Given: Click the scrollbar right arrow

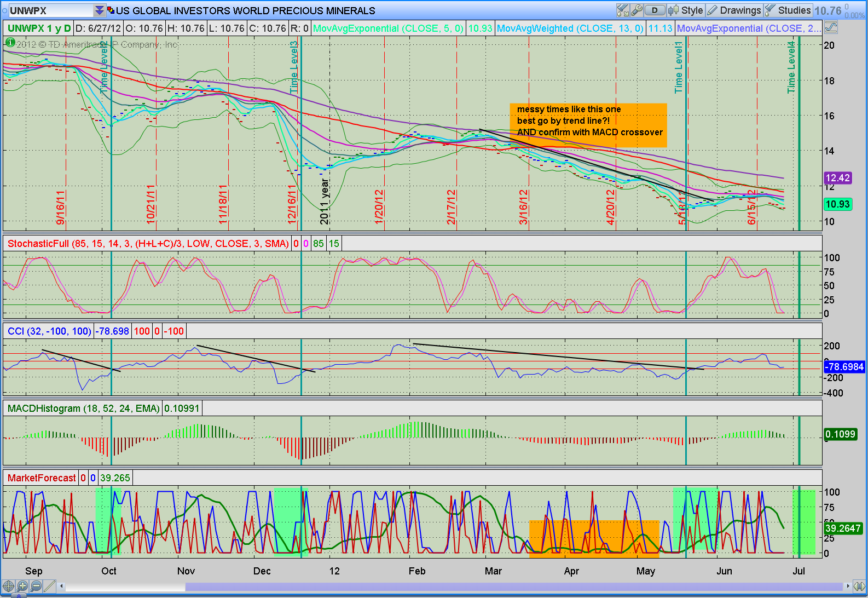Looking at the screenshot, I should (848, 586).
